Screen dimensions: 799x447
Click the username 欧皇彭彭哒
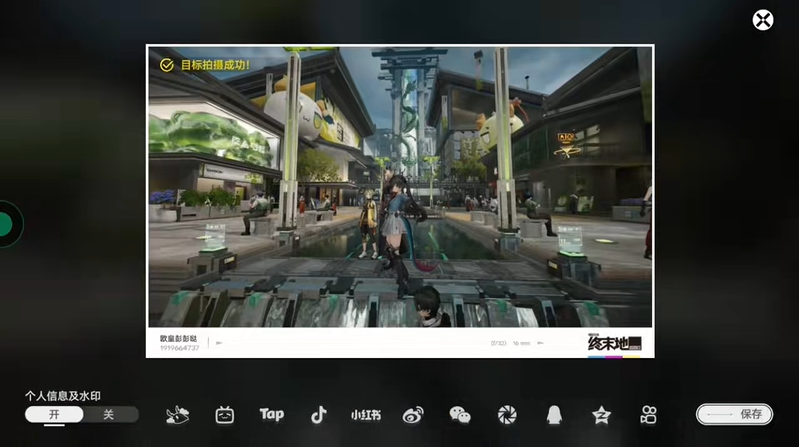pos(178,338)
